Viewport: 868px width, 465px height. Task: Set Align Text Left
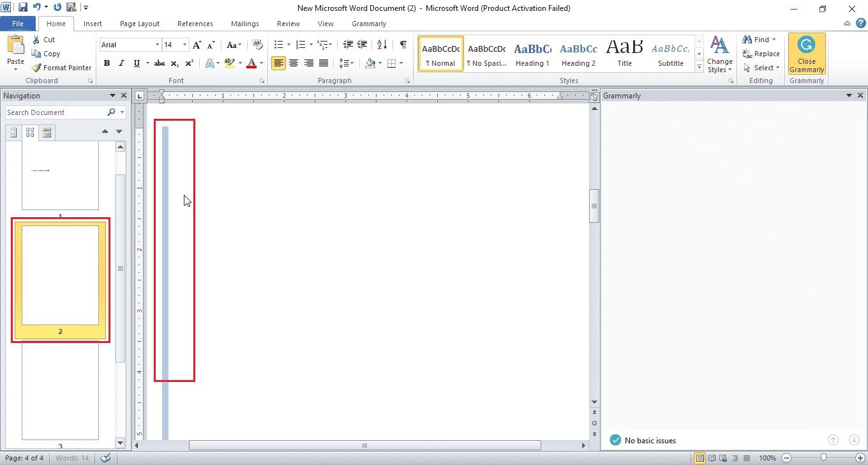(278, 63)
